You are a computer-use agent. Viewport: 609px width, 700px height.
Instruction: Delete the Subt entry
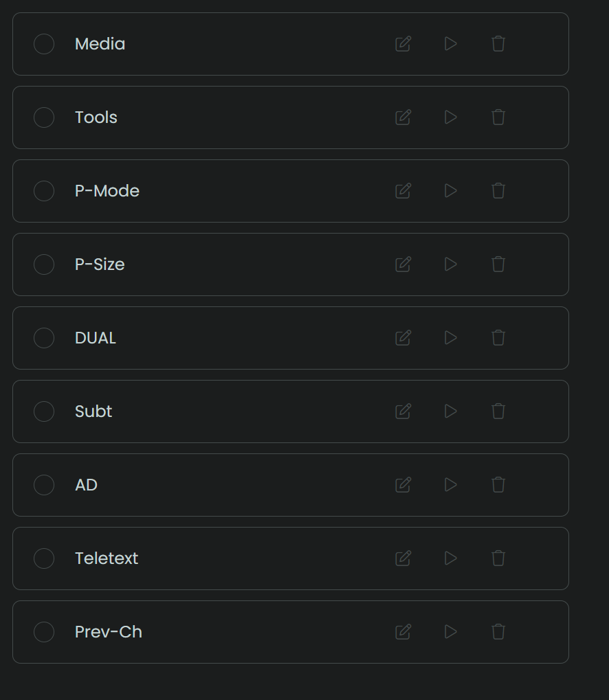(x=498, y=411)
